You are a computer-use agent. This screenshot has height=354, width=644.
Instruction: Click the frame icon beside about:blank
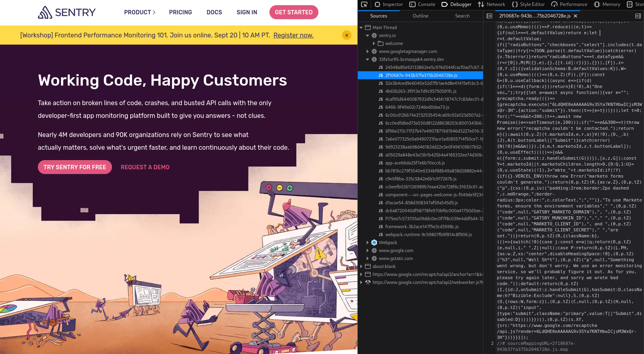pos(368,266)
